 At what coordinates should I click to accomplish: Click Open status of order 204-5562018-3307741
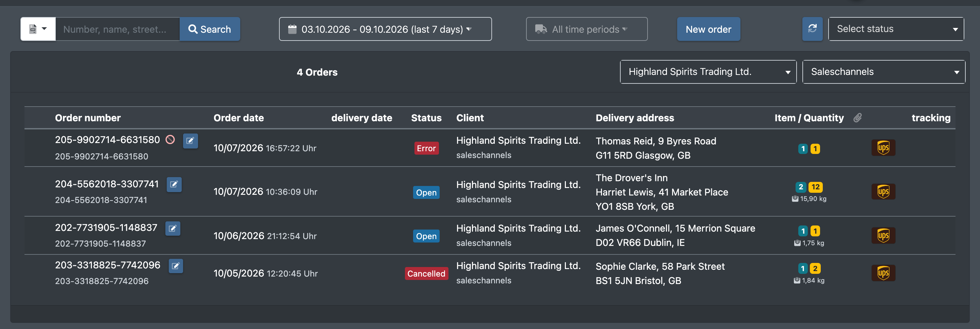[x=426, y=192]
